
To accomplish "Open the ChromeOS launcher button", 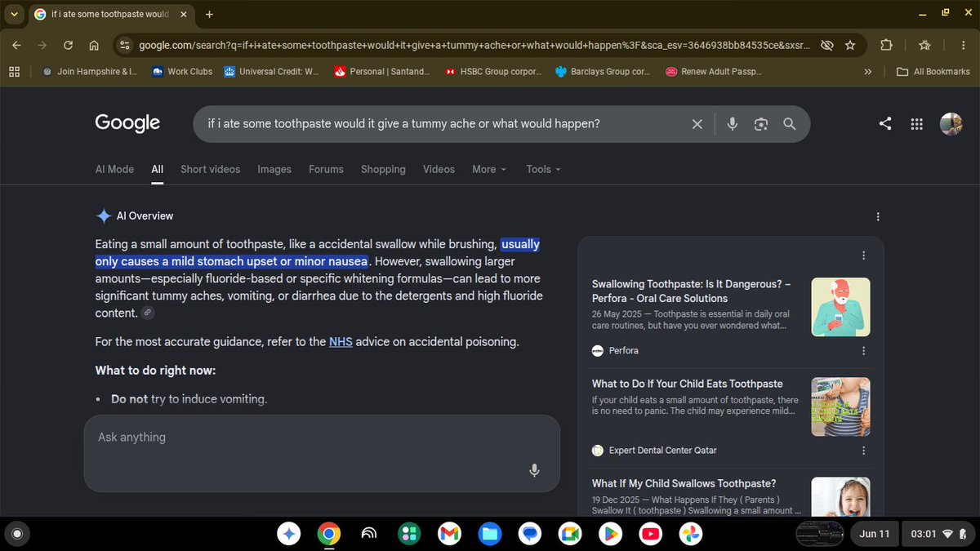I will 17,534.
